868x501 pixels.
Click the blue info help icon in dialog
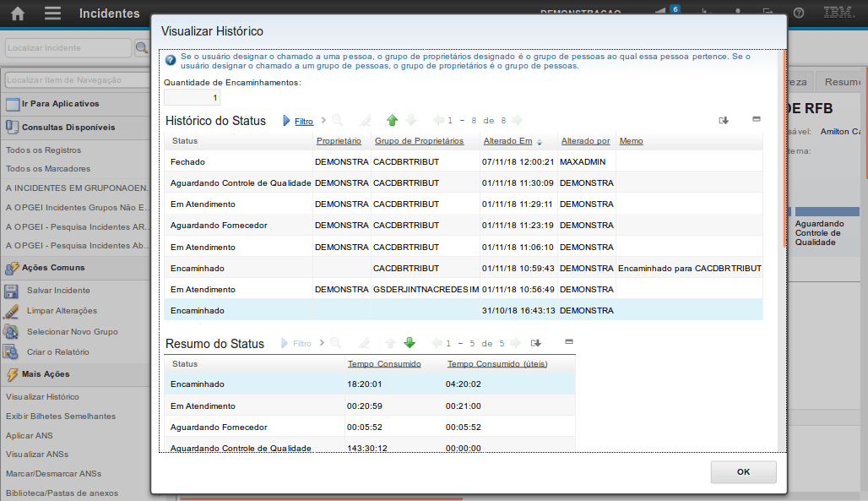coord(171,61)
